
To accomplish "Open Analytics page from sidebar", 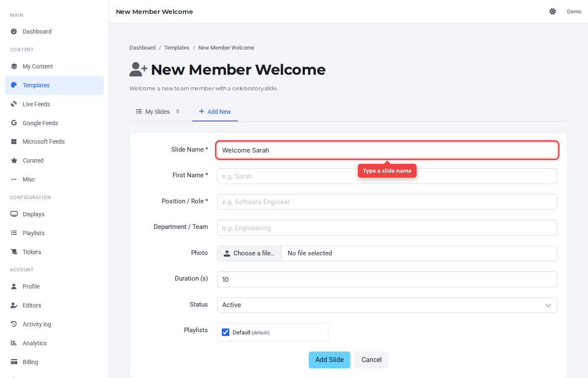I will 54,343.
